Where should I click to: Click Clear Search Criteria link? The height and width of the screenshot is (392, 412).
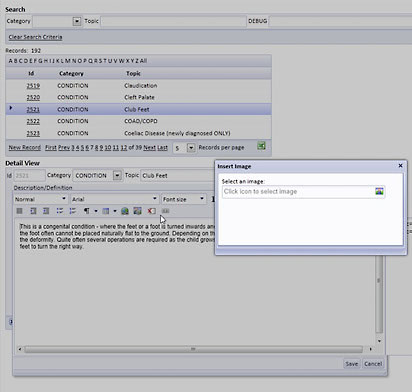click(35, 37)
